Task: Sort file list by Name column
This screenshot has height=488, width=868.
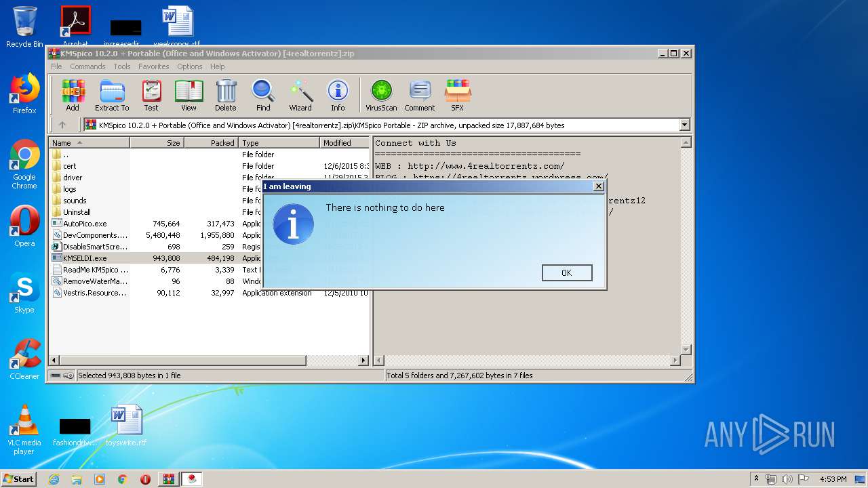Action: [89, 143]
